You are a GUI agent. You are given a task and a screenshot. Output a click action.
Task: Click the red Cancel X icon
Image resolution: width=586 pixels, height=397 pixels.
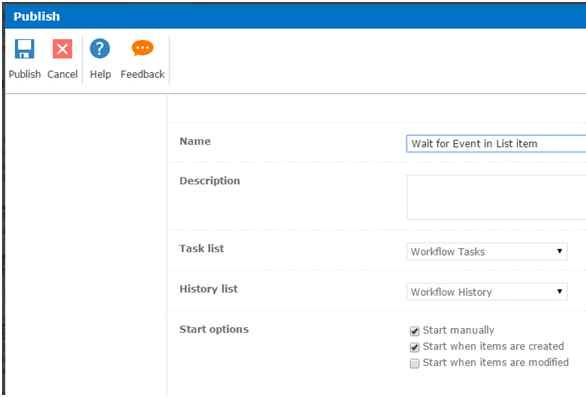pos(62,49)
